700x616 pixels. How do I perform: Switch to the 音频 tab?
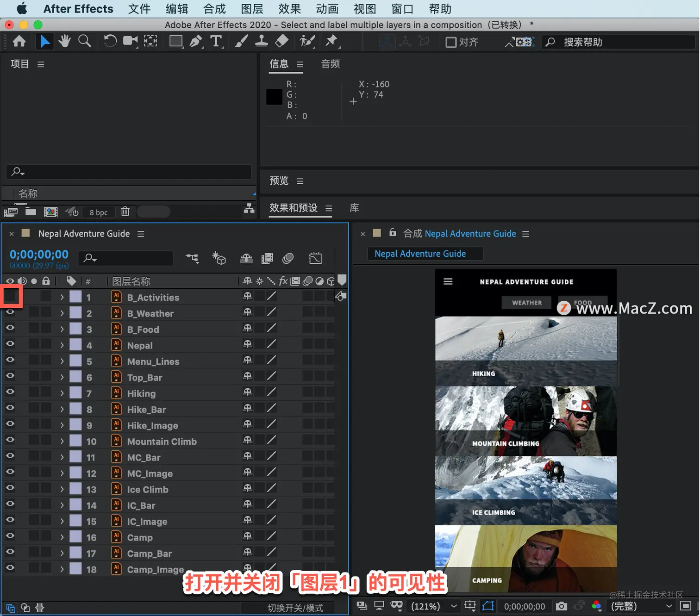331,64
